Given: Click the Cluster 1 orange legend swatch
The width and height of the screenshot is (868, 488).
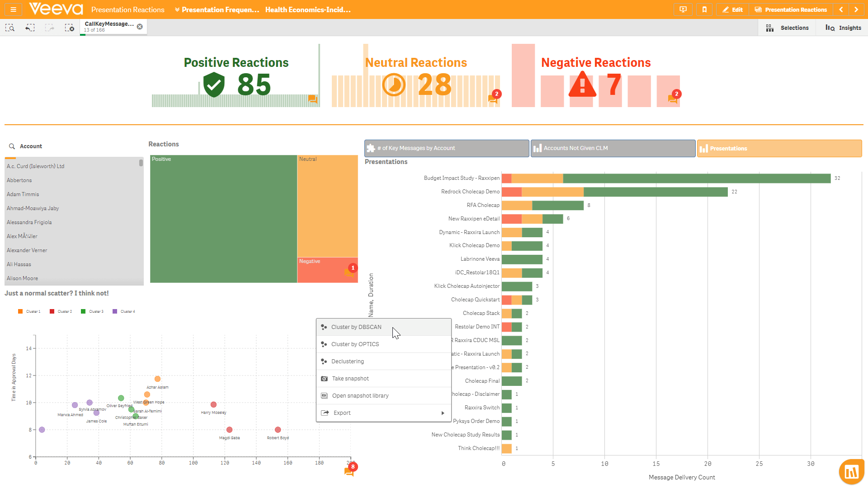Looking at the screenshot, I should click(20, 311).
